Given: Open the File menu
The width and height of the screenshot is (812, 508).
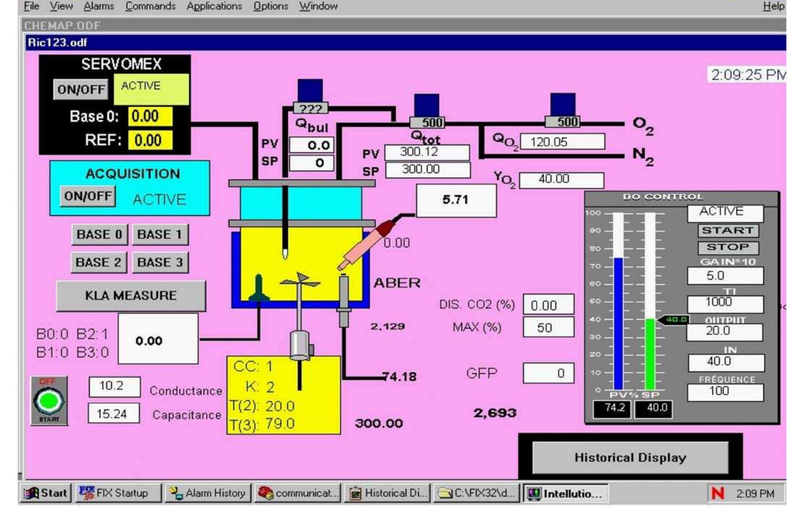Looking at the screenshot, I should [31, 6].
